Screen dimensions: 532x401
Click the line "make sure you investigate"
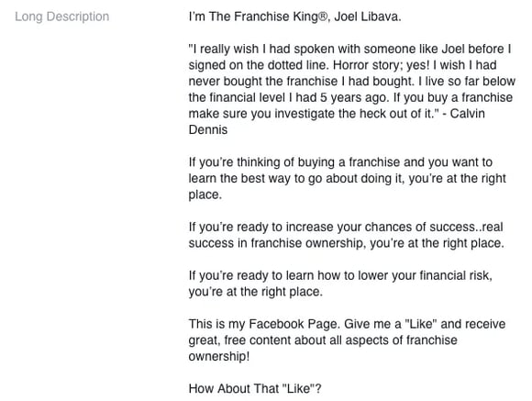[337, 114]
